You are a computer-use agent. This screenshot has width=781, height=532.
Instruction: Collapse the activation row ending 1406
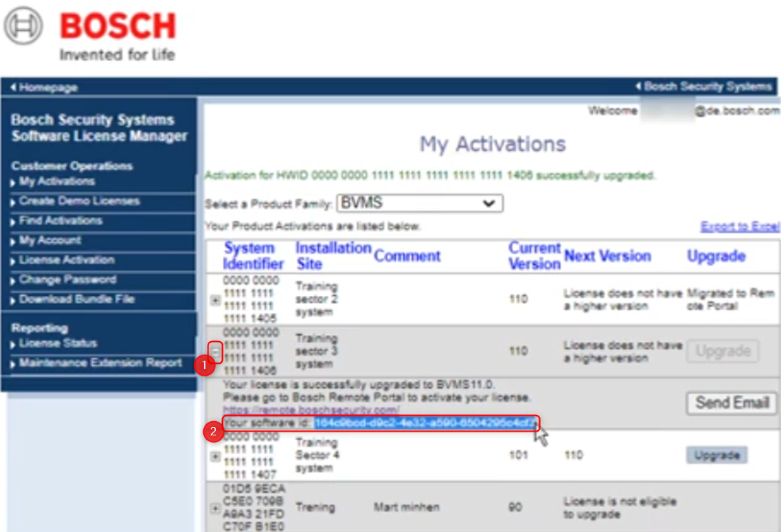(x=215, y=351)
